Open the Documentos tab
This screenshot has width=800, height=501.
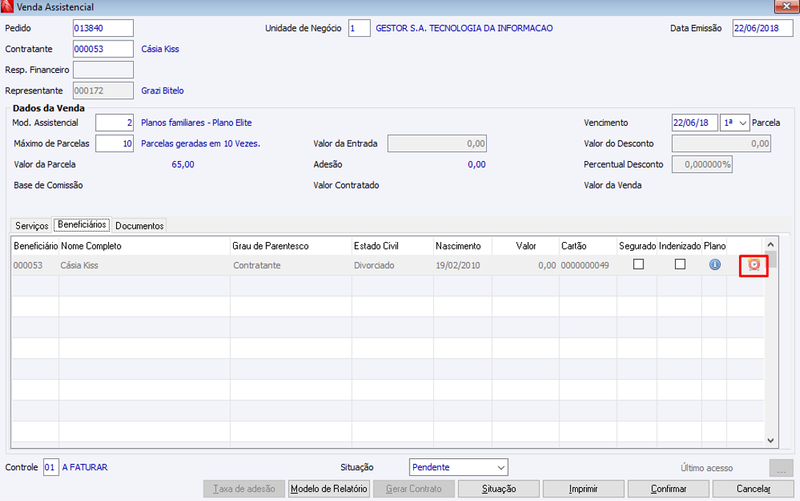click(x=139, y=226)
